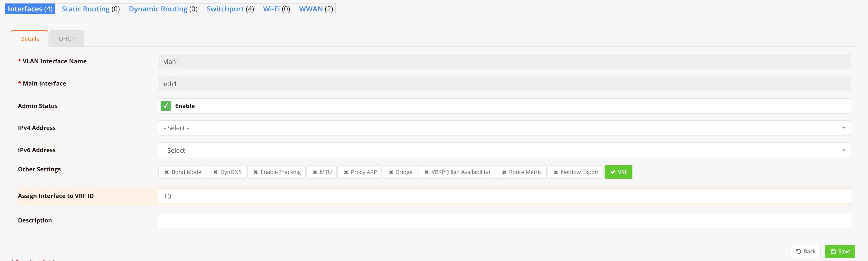Expand the IPv6 Address dropdown
The width and height of the screenshot is (868, 261).
coord(504,150)
